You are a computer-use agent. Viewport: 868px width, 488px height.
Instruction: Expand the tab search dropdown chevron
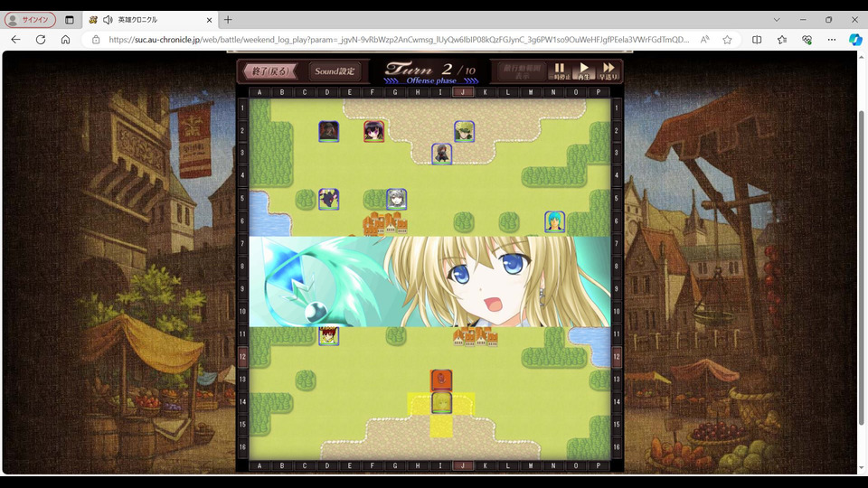pyautogui.click(x=777, y=20)
